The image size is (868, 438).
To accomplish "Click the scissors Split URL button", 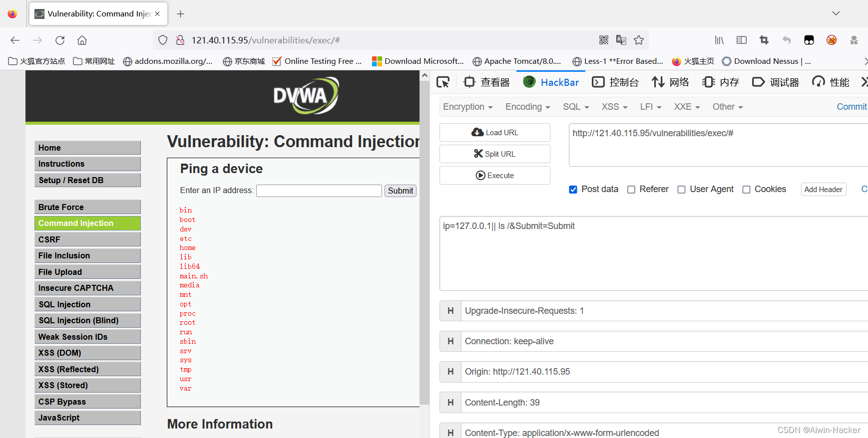I will coord(495,154).
